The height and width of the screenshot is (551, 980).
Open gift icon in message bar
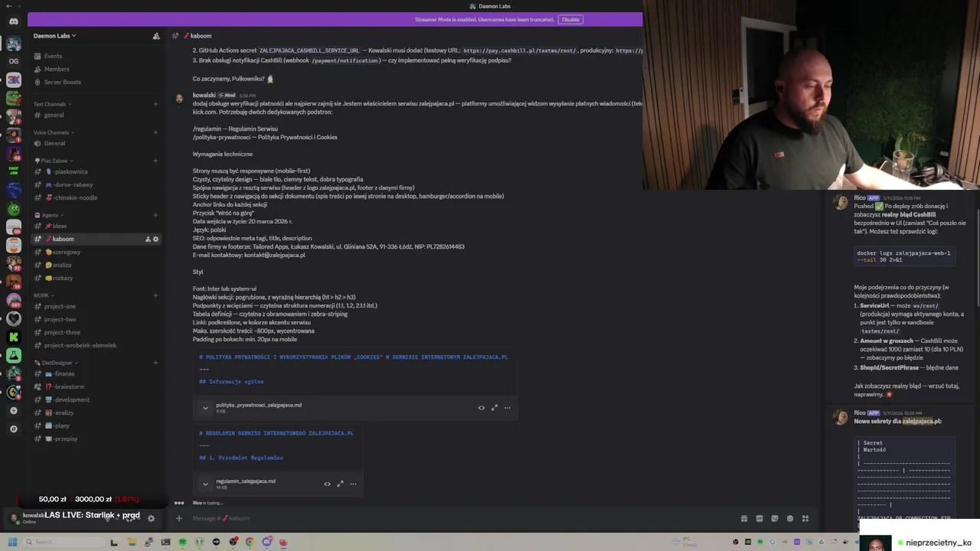(x=743, y=518)
